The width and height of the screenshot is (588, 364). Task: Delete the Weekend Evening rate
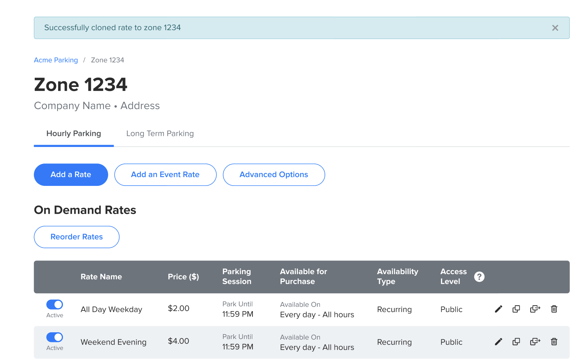[x=554, y=342]
